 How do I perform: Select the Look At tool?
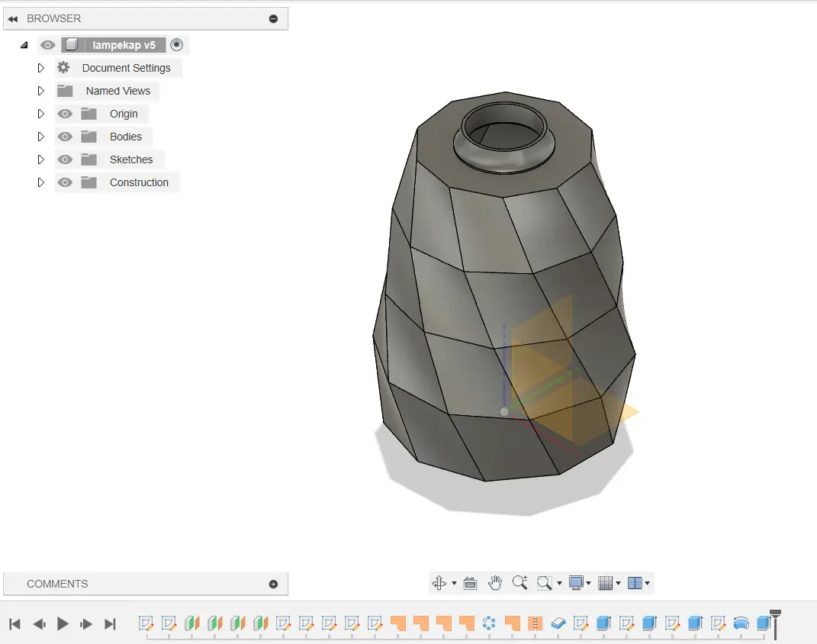point(470,583)
